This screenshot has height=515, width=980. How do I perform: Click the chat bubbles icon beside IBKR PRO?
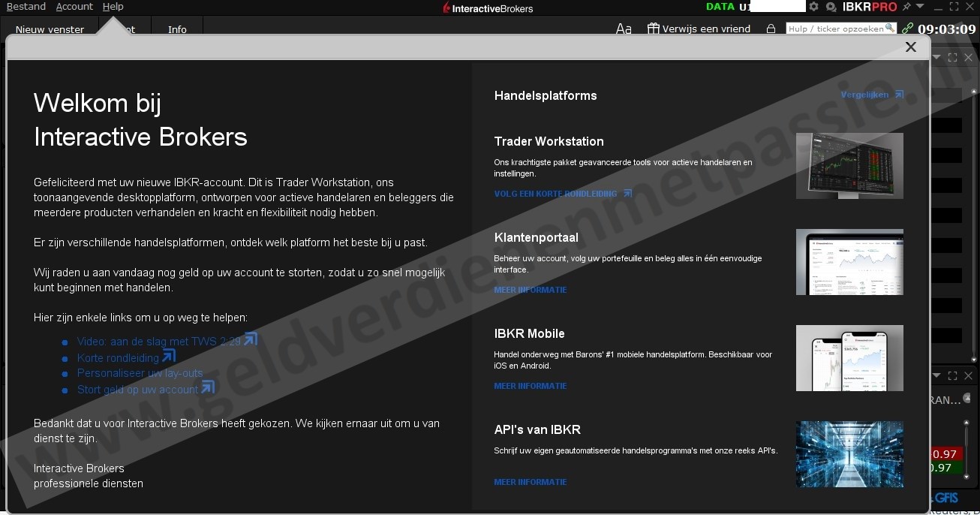[831, 7]
